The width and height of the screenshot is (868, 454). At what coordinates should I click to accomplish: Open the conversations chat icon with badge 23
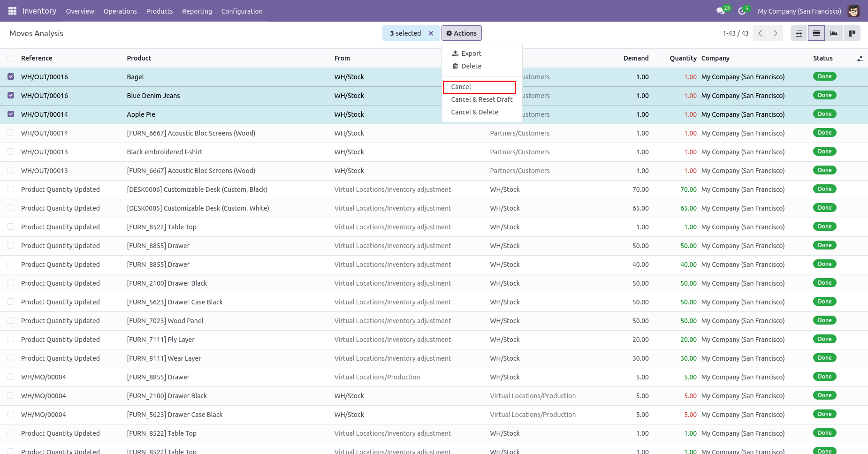[x=721, y=11]
